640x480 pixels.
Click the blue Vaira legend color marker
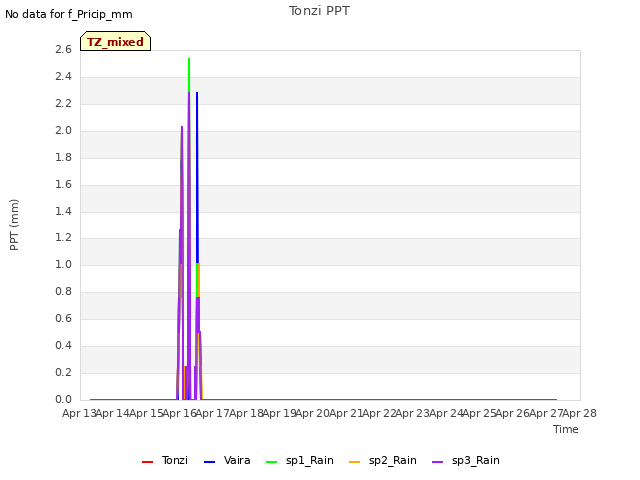point(209,462)
